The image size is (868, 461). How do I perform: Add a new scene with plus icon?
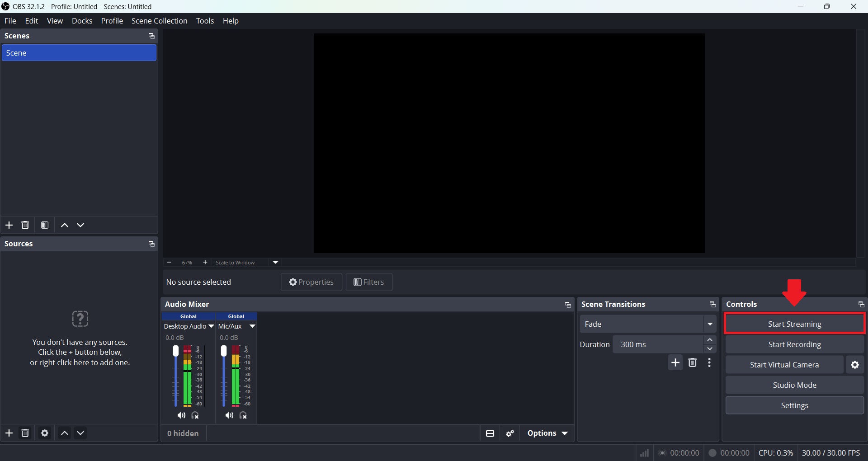click(x=9, y=225)
